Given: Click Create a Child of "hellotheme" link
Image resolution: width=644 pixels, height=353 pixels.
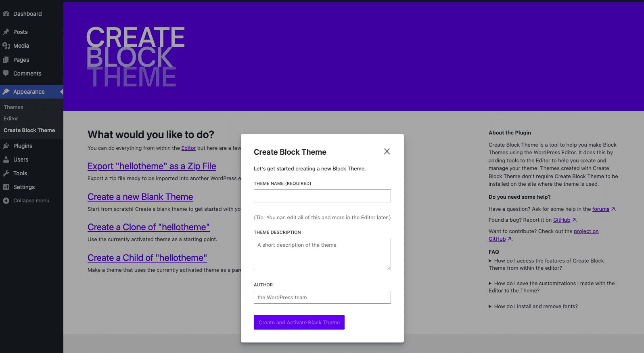Looking at the screenshot, I should pyautogui.click(x=147, y=258).
